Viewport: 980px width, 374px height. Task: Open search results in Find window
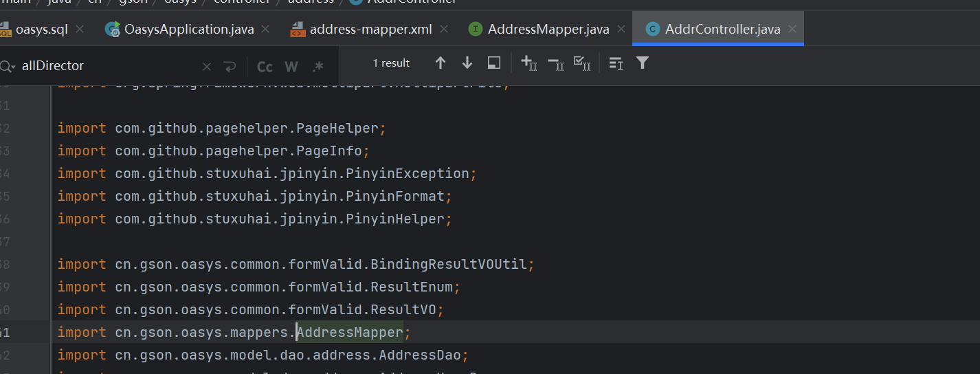493,63
